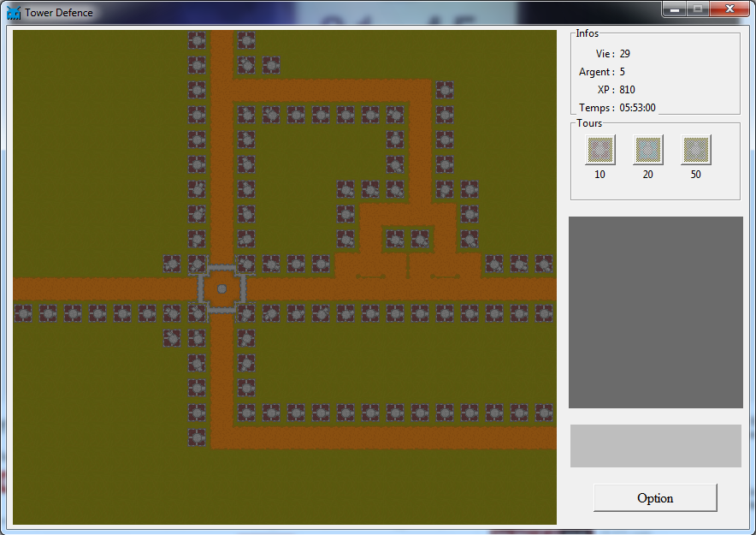Click the dark gray tower details panel

point(655,312)
